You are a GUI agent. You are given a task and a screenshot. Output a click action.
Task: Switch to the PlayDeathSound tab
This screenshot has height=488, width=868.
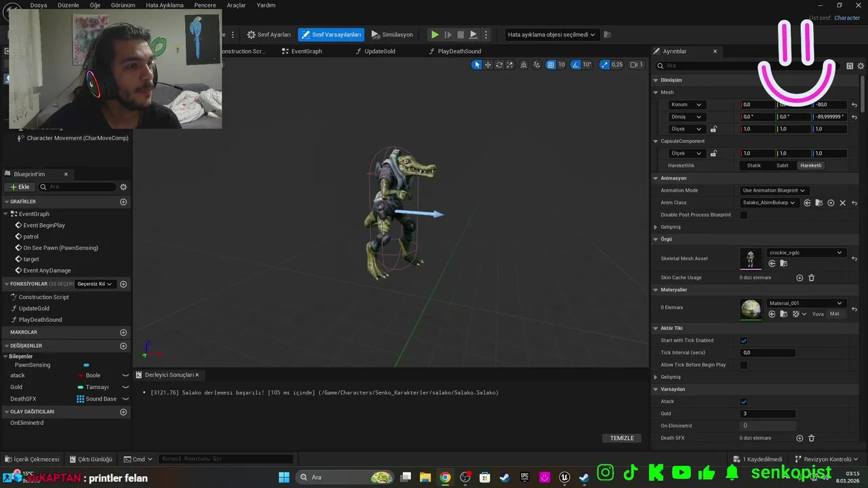pos(455,51)
